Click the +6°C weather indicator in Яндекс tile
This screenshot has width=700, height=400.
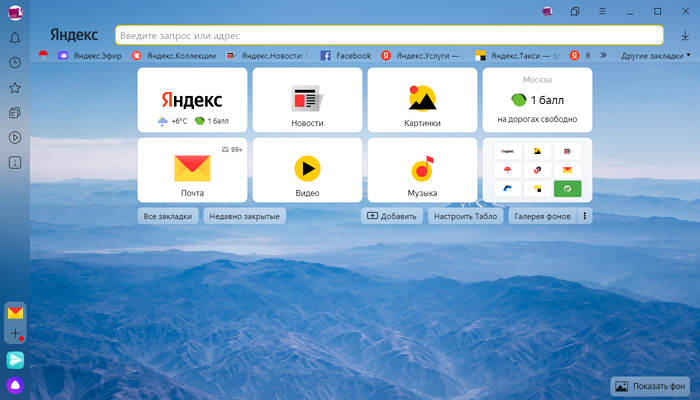click(x=172, y=121)
